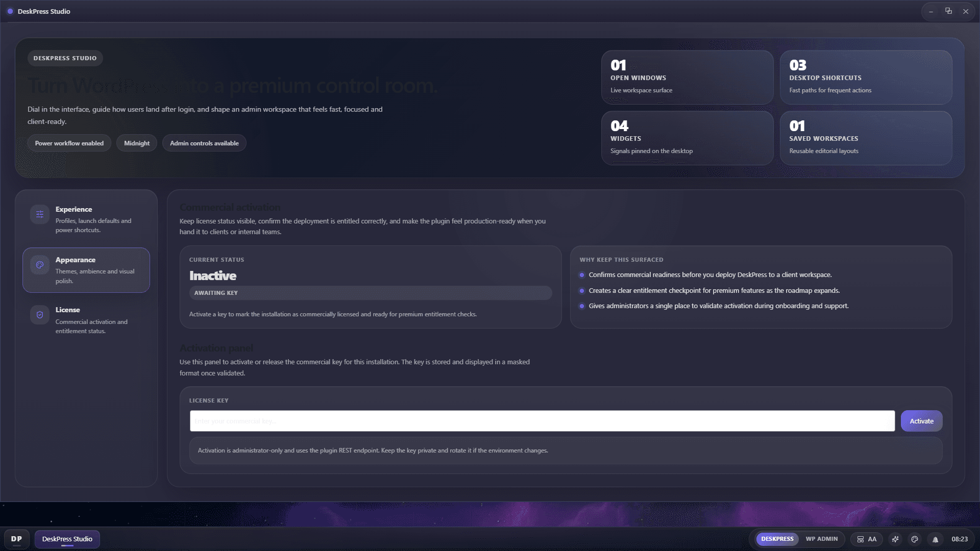
Task: Click the theme palette icon in taskbar
Action: 914,539
